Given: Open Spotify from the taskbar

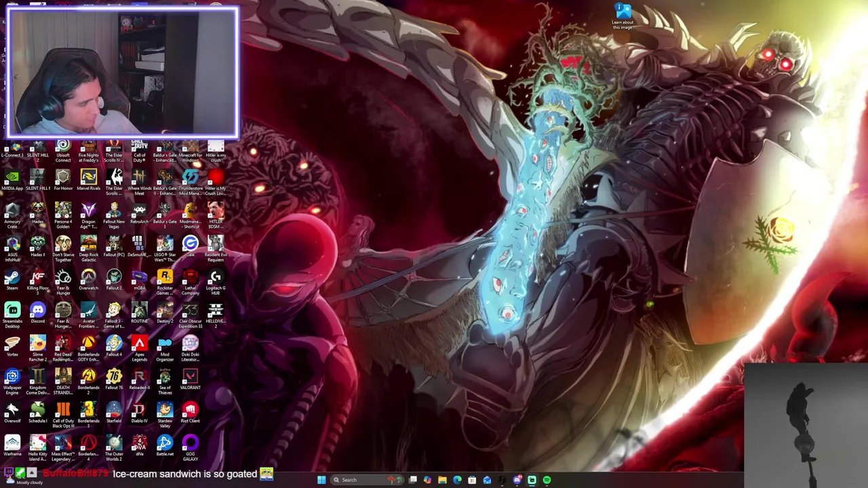Looking at the screenshot, I should [x=547, y=480].
